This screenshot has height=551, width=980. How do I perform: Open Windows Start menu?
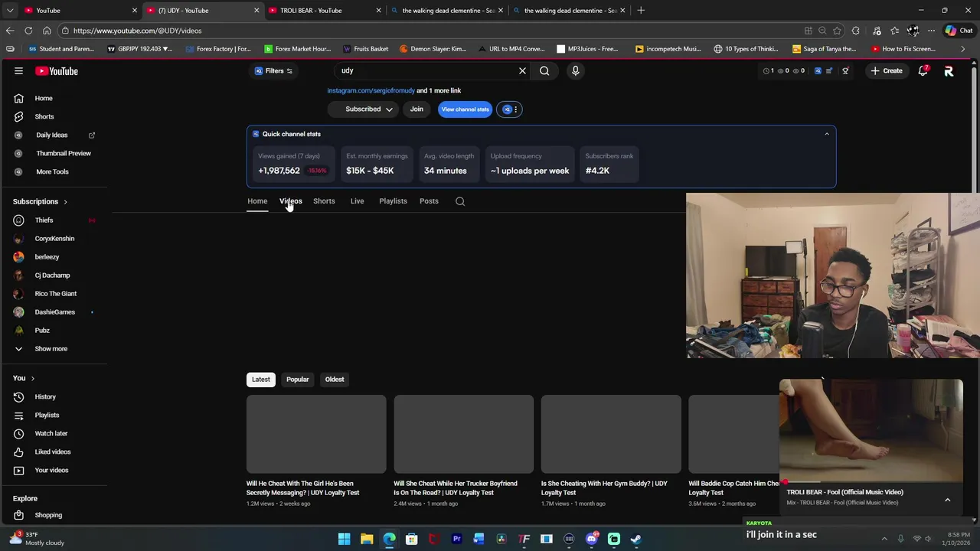point(344,539)
